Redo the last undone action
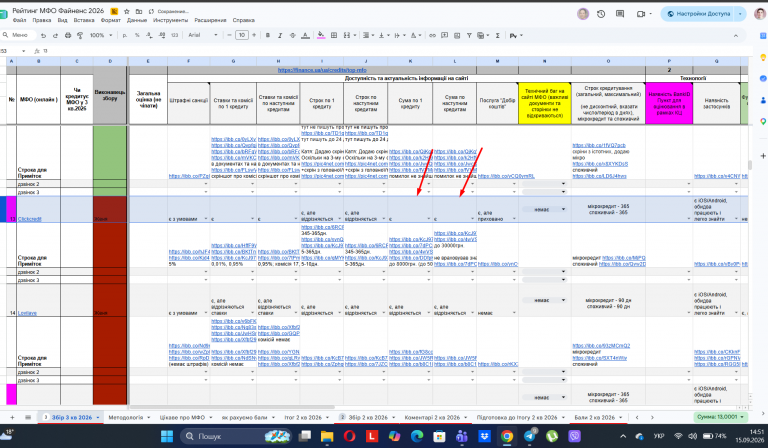Viewport: 768px width, 448px height. tap(55, 35)
